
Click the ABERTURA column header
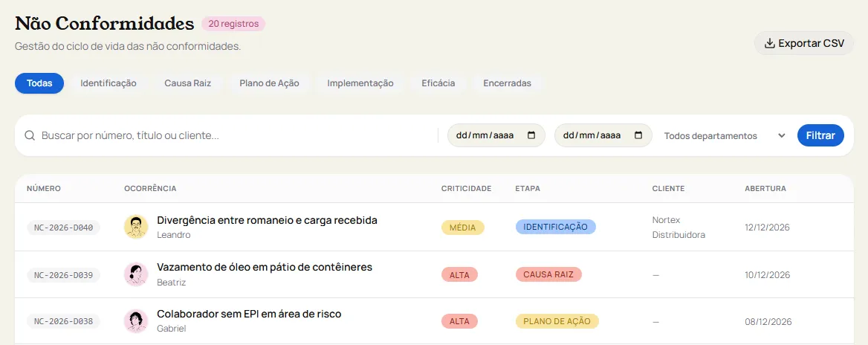click(765, 189)
